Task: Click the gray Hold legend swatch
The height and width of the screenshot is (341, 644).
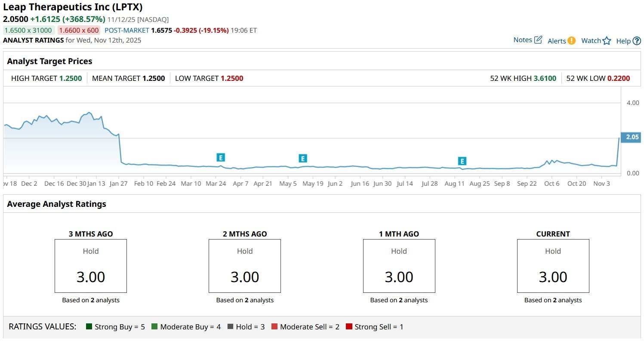Action: pos(230,327)
